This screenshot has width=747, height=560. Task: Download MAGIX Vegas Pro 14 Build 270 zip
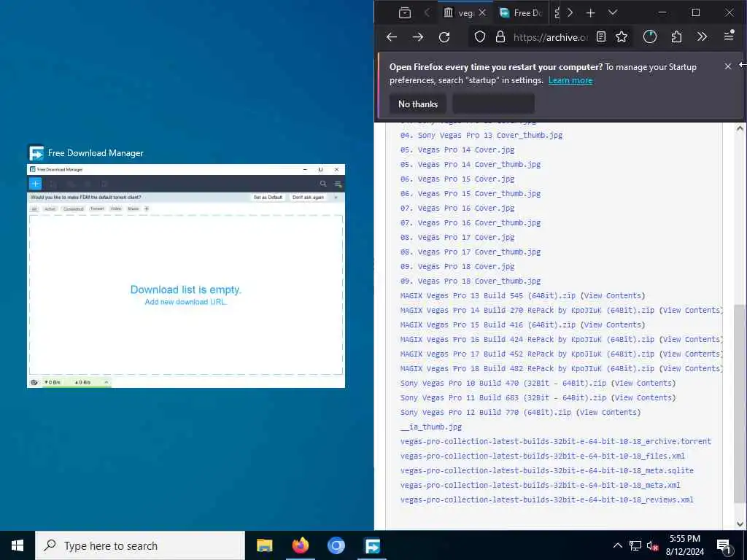click(x=527, y=311)
